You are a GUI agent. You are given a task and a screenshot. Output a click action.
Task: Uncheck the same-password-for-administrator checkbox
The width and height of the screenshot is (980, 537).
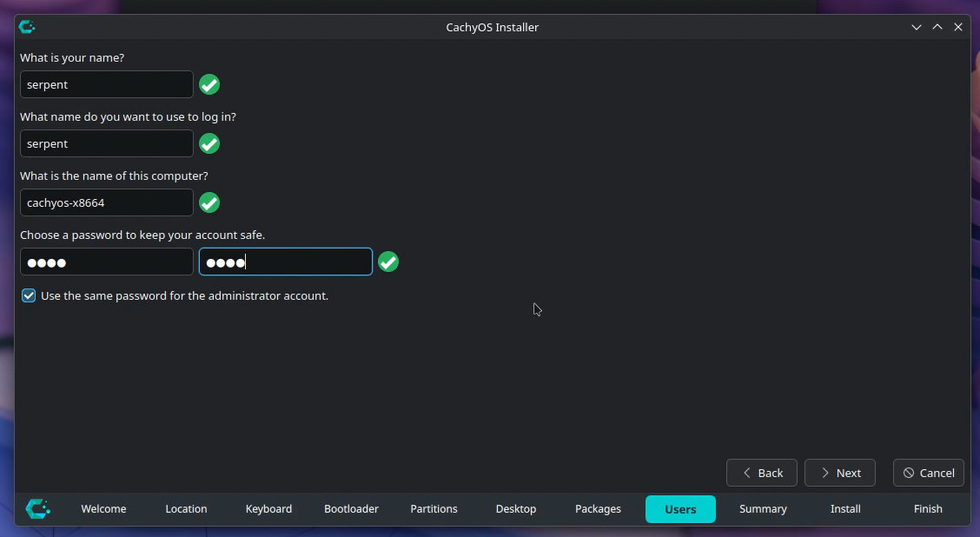pyautogui.click(x=29, y=295)
